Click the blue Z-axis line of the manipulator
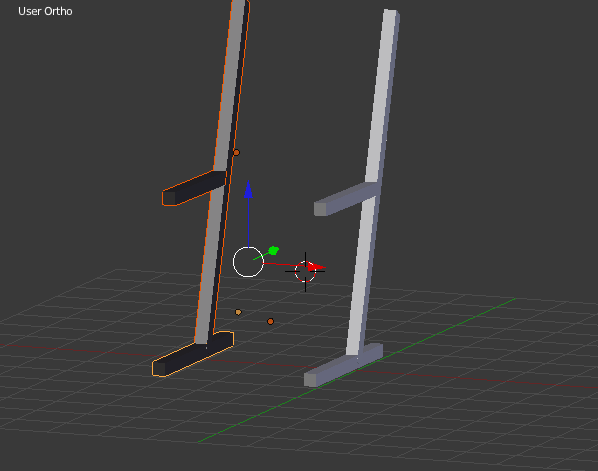The image size is (598, 471). point(249,223)
